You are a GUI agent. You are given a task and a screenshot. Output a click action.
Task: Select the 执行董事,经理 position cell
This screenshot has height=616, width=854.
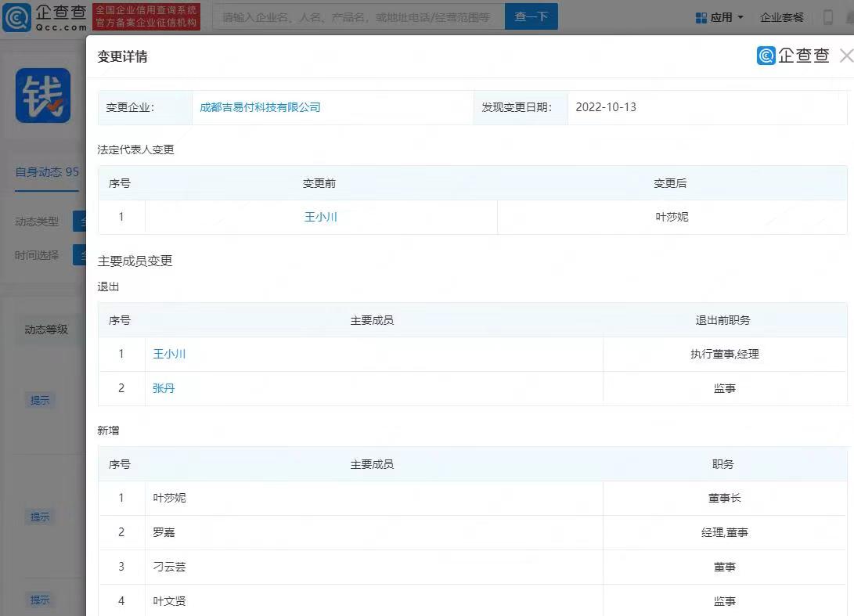(724, 354)
